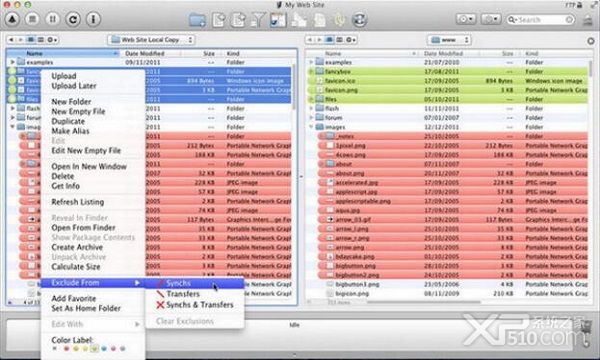Expand fancybox folder in right pane

[311, 71]
